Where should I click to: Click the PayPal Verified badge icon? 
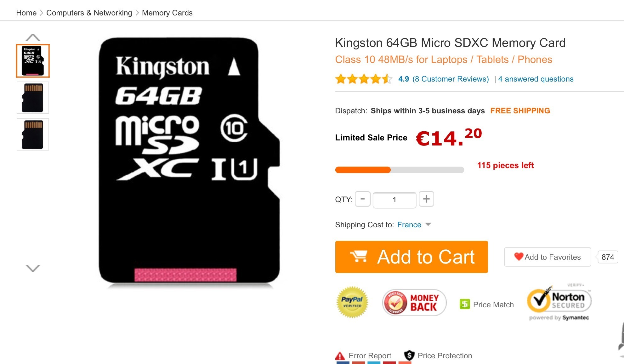[352, 302]
